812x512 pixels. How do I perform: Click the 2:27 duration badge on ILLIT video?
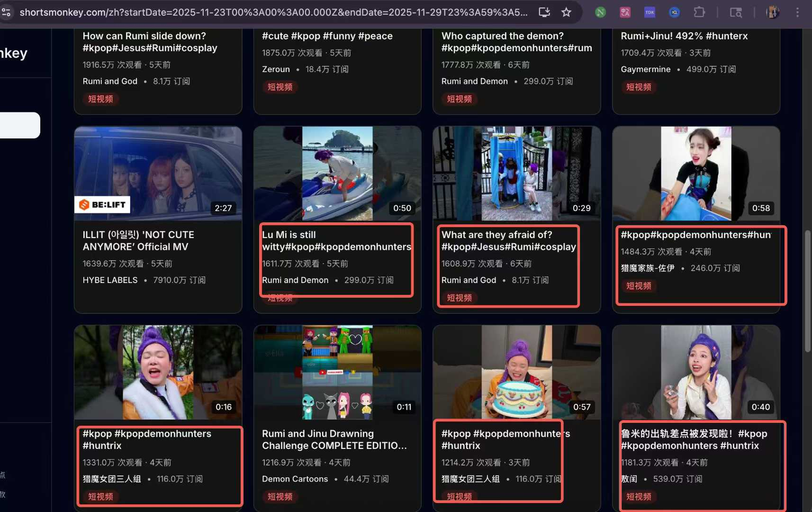pos(223,208)
